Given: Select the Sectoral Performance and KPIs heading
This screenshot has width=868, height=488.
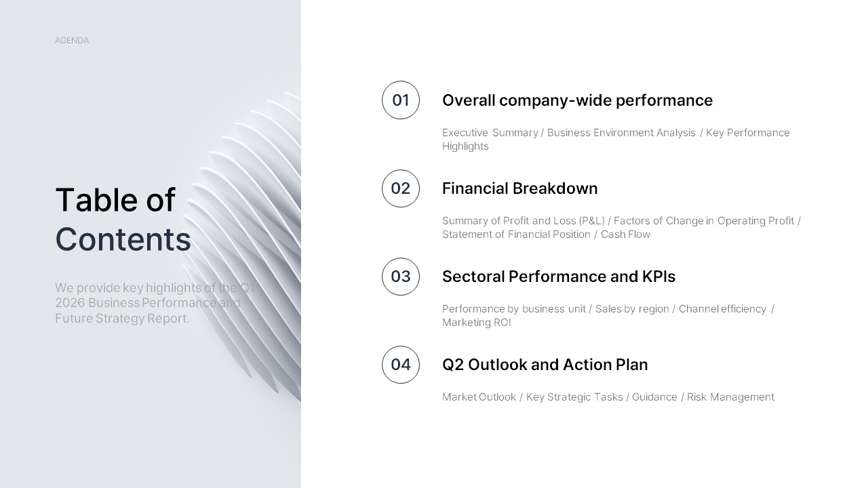Looking at the screenshot, I should (x=559, y=277).
